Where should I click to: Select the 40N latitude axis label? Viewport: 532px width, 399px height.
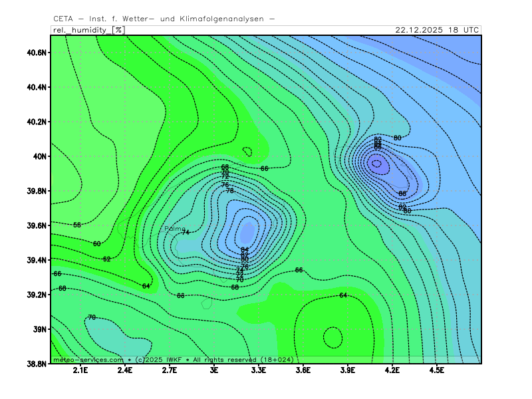tap(39, 156)
